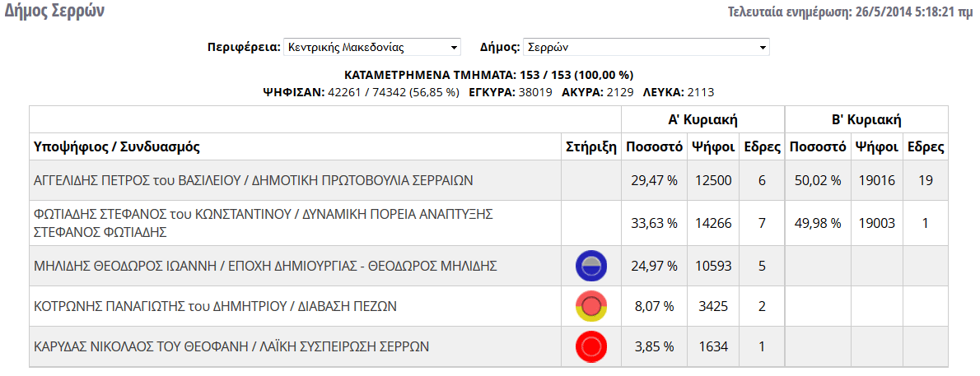
Task: Click Φωτιάδης first round votes 14266
Action: (x=712, y=222)
